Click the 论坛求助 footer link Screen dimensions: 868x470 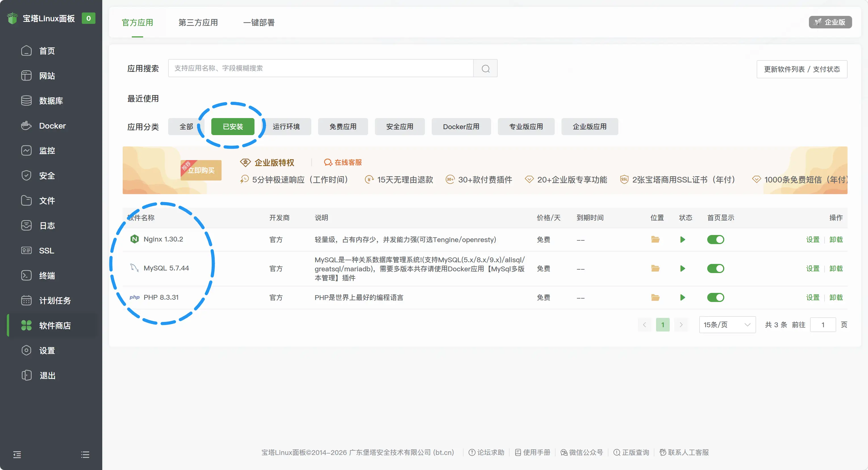pos(487,452)
